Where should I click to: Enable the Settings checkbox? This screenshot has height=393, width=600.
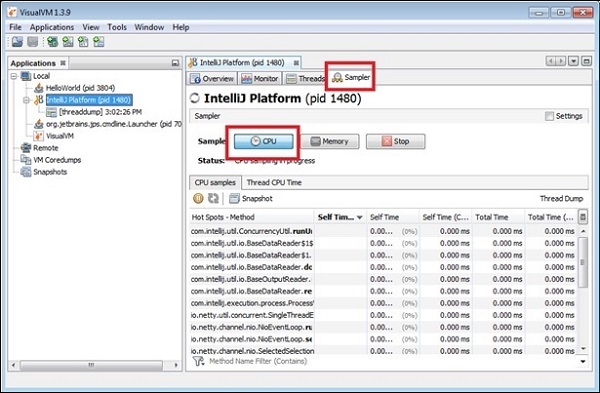(x=549, y=116)
